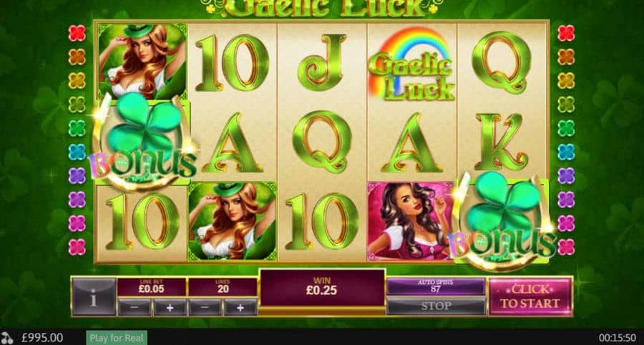The image size is (644, 345).
Task: Click the redhead girl symbol on top-left
Action: point(142,62)
